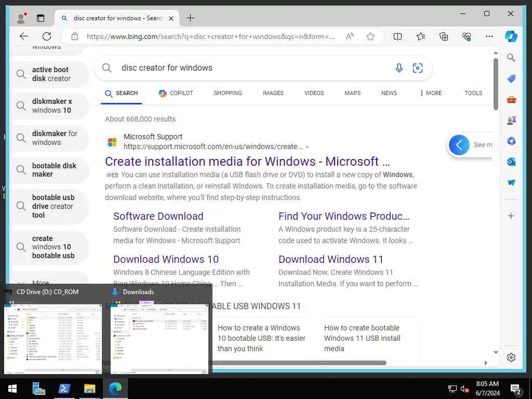Open sidebar settings gear
The image size is (532, 399).
click(x=511, y=357)
